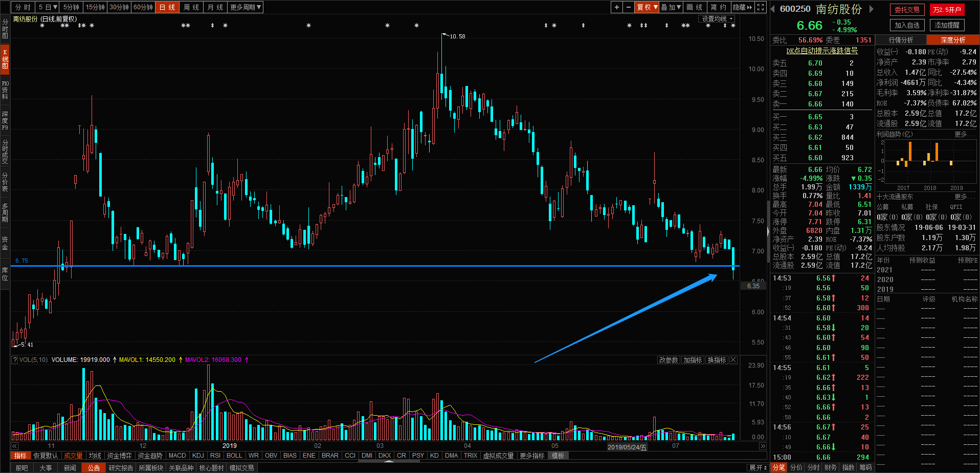Click 加入自选 button

tap(907, 25)
